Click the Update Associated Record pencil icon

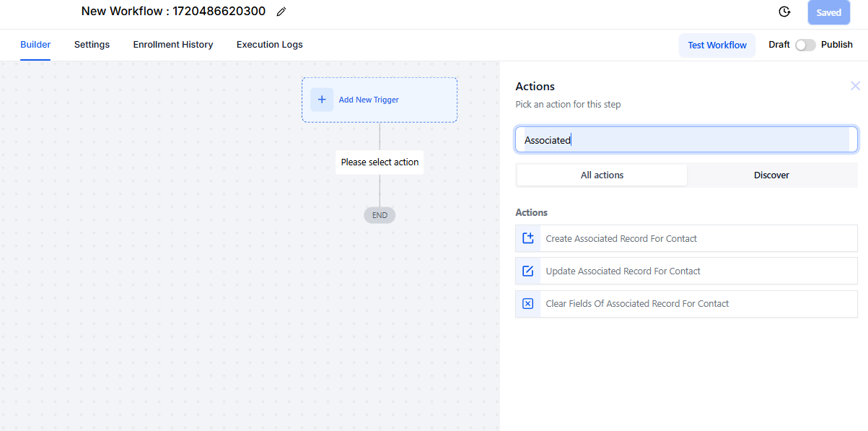click(528, 271)
